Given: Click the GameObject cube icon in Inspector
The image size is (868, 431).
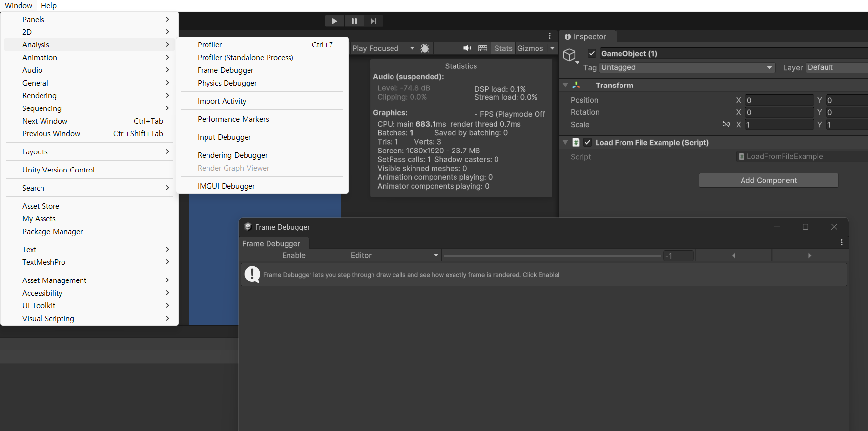Looking at the screenshot, I should point(569,55).
